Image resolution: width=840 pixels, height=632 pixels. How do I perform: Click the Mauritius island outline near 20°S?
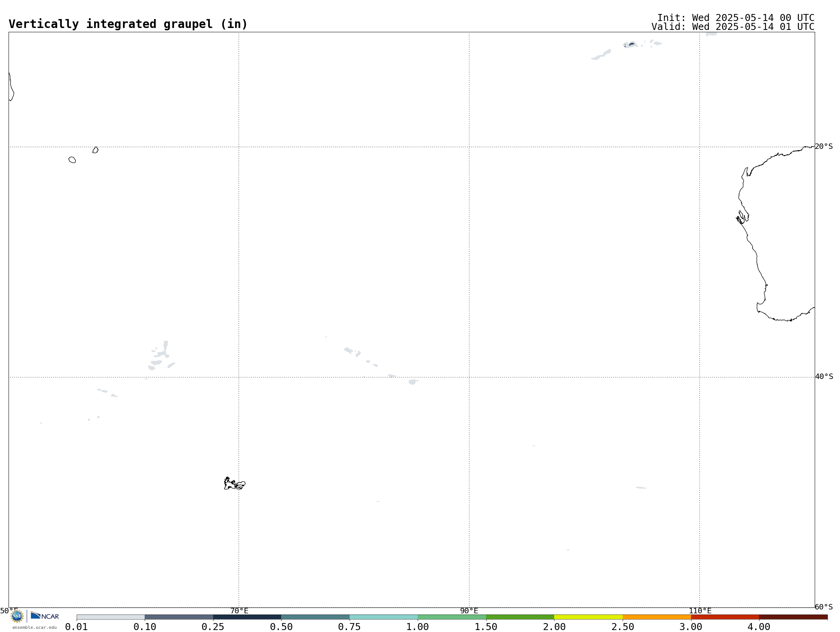click(95, 150)
